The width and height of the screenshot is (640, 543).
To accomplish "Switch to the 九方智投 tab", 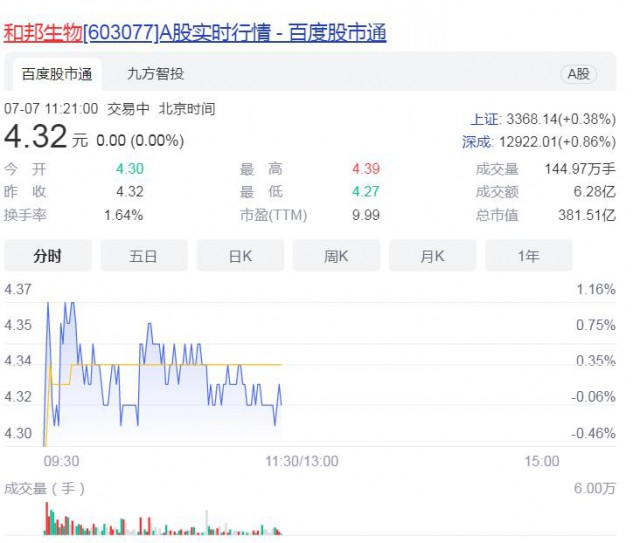I will coord(155,74).
